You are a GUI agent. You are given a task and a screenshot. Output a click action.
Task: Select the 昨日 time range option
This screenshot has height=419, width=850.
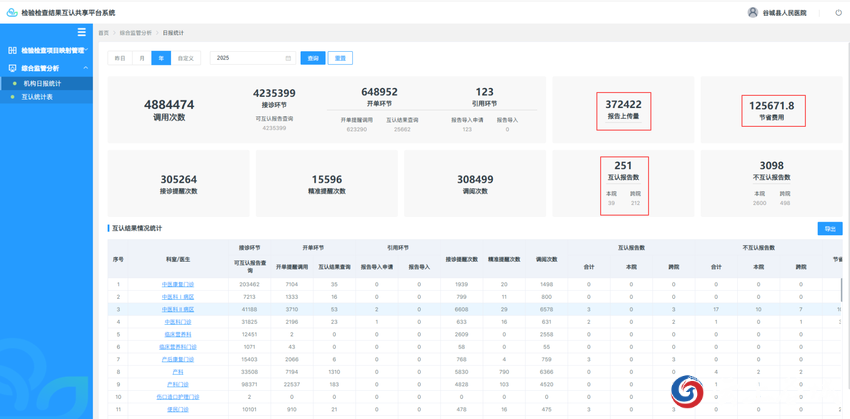[120, 58]
